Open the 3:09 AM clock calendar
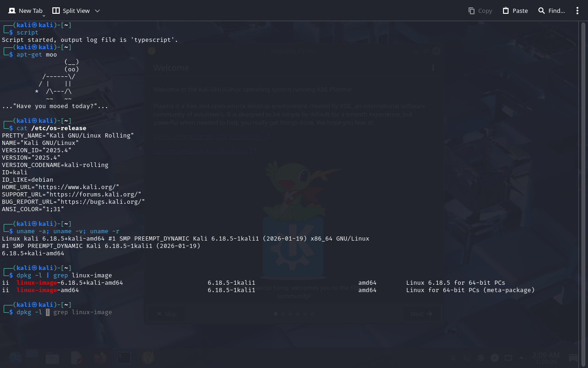Viewport: 588px width, 368px height. pyautogui.click(x=546, y=358)
